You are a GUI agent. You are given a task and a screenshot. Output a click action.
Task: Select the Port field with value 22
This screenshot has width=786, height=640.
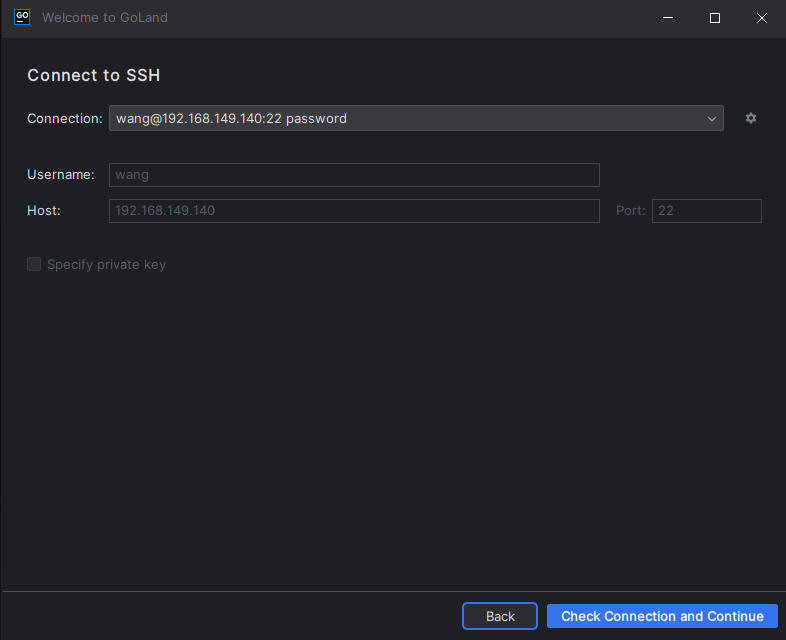coord(706,211)
